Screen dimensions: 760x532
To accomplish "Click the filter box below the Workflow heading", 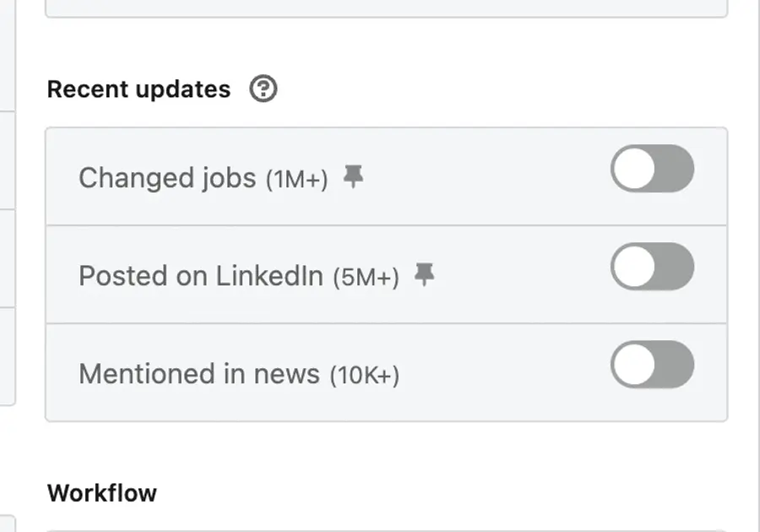I will [x=386, y=529].
